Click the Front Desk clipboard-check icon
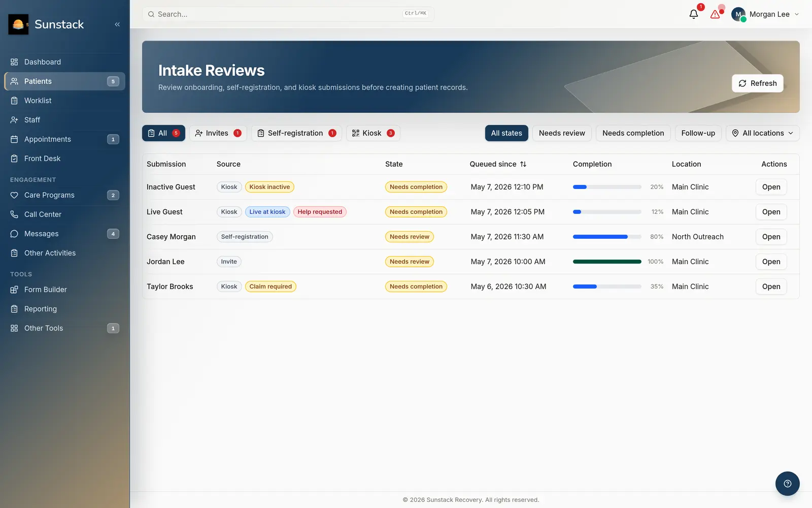Image resolution: width=812 pixels, height=508 pixels. coord(14,158)
